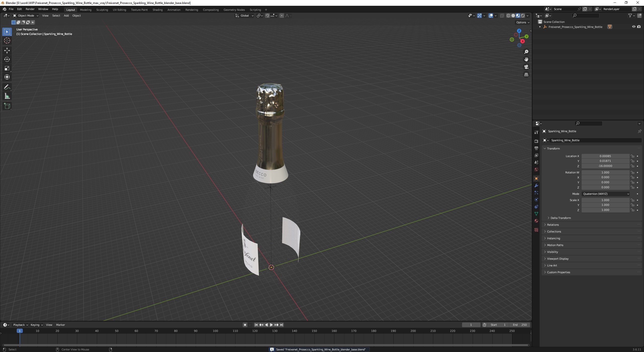Expand the Collections panel
The width and height of the screenshot is (644, 352).
pos(554,232)
